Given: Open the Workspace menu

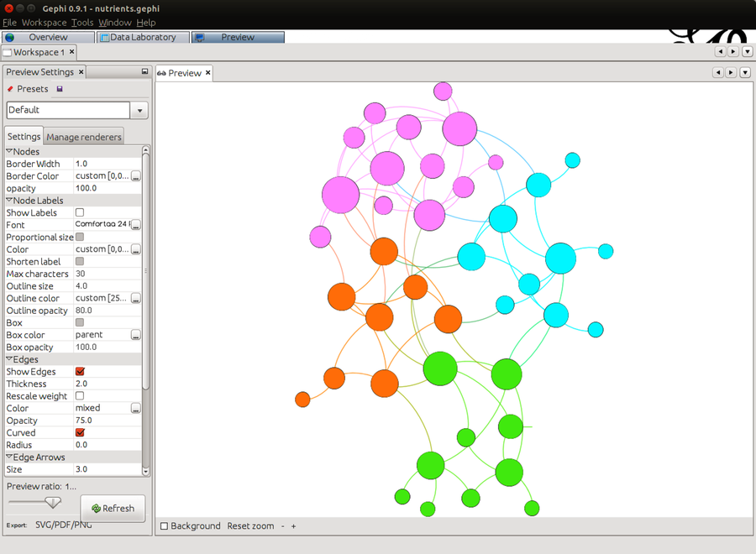Looking at the screenshot, I should (x=44, y=23).
